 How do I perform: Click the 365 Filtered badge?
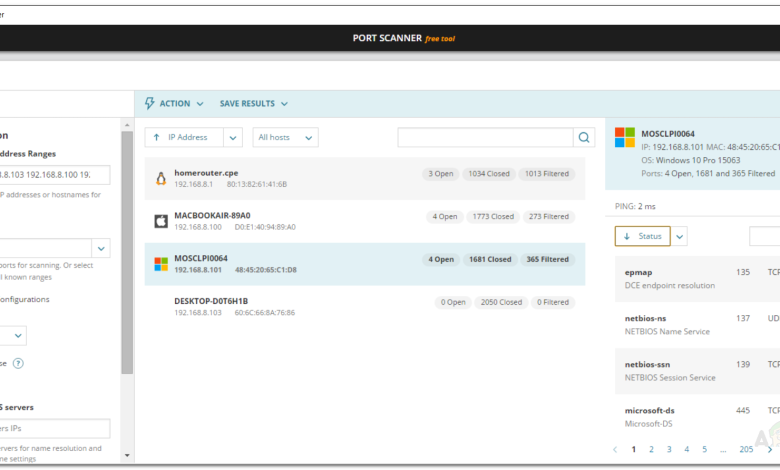(x=548, y=259)
